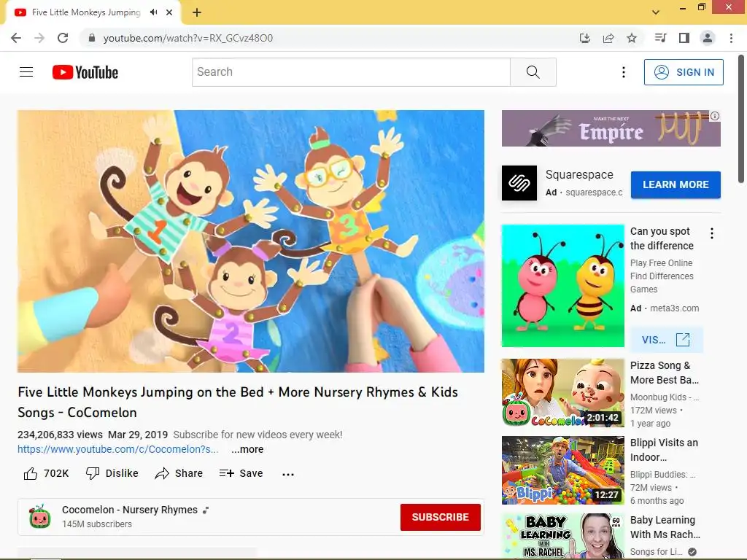Viewport: 747px width, 560px height.
Task: Go to the YouTube home logo
Action: pyautogui.click(x=85, y=72)
